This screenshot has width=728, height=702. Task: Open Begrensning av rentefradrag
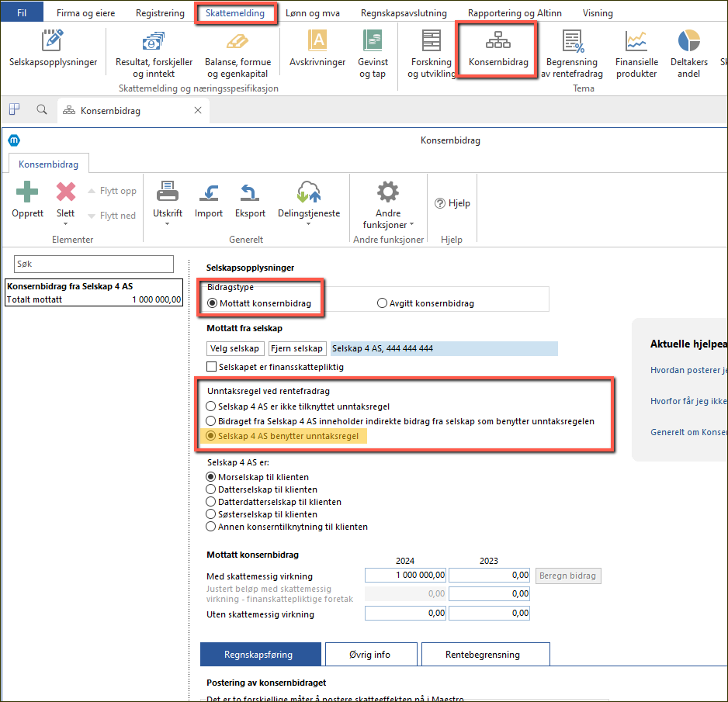tap(571, 54)
